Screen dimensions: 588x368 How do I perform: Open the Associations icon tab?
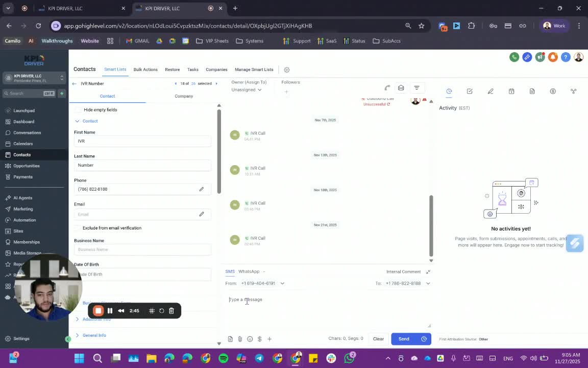click(573, 91)
